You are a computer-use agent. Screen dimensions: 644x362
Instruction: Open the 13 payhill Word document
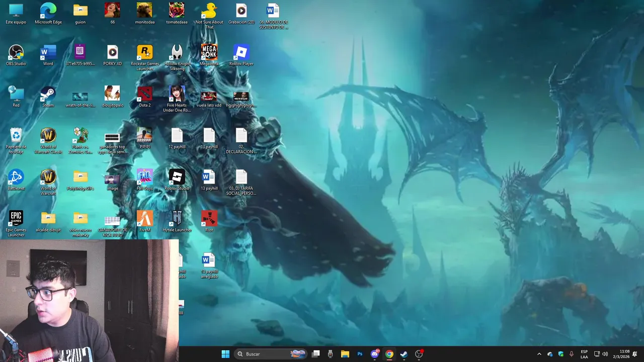coord(209,179)
